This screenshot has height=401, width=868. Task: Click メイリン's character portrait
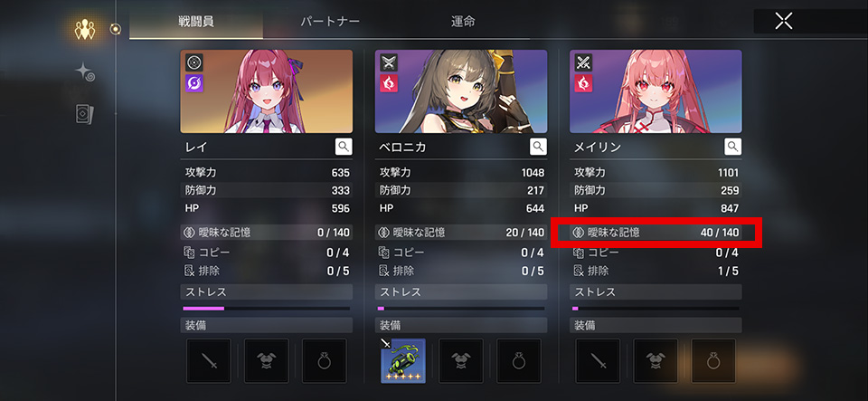click(656, 91)
